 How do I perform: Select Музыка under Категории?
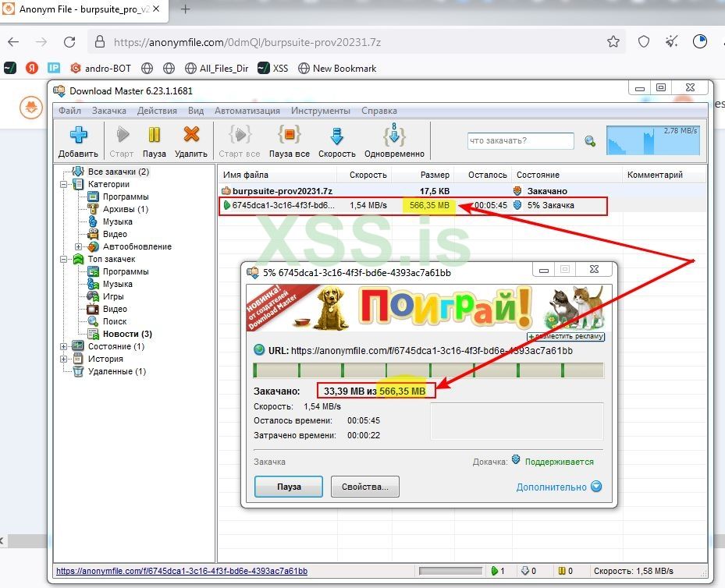click(x=117, y=221)
